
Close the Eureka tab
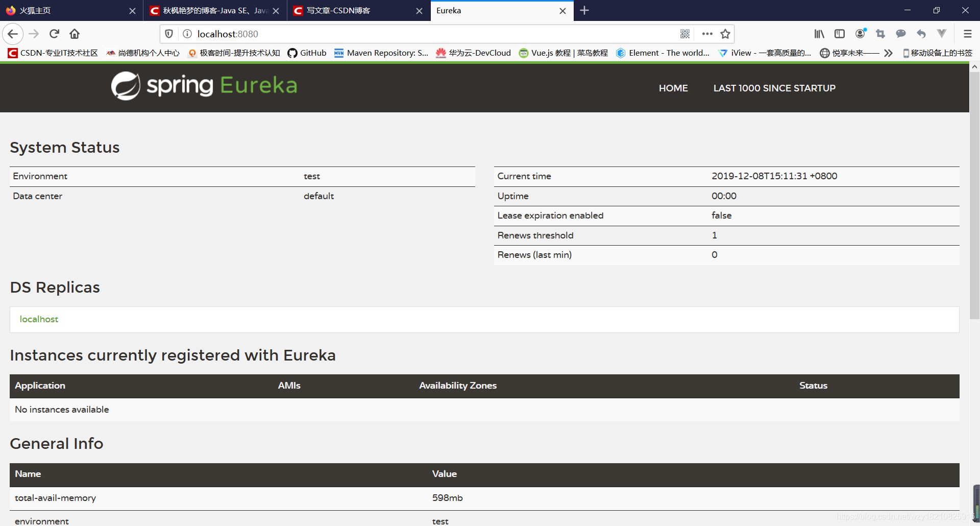click(x=562, y=11)
